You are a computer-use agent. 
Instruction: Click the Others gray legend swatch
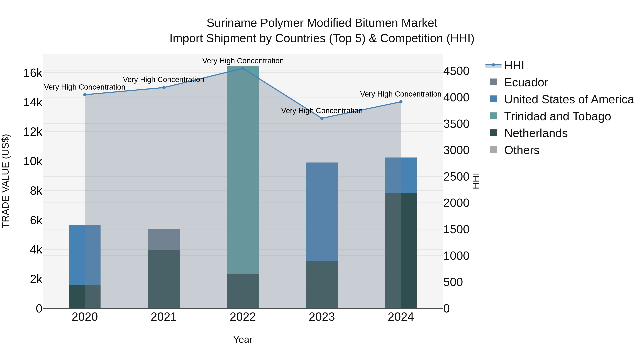[x=494, y=149]
